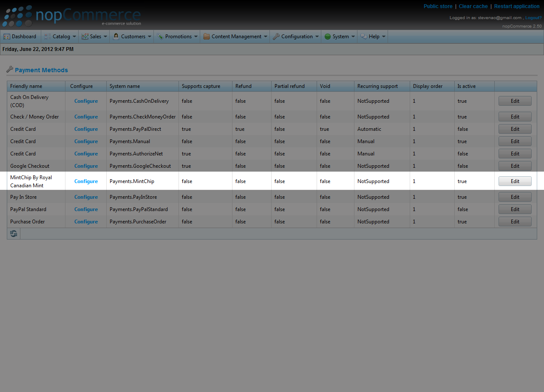Click the Customers person icon

tap(116, 37)
